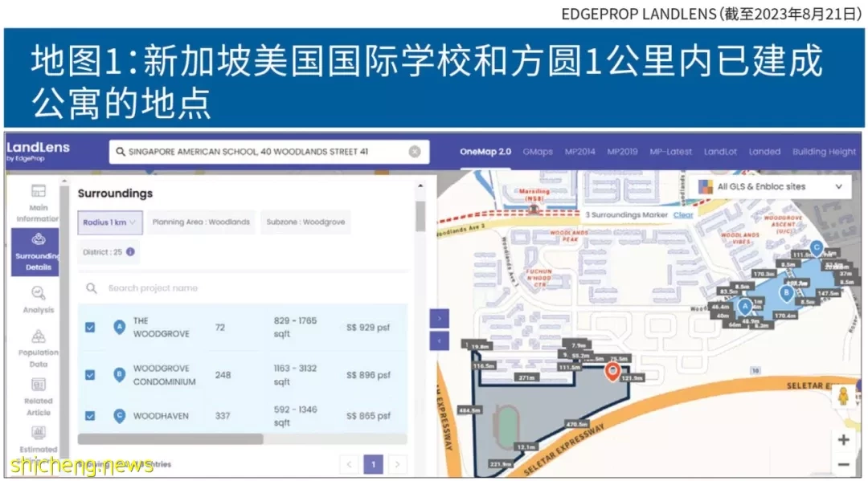Click map marker B pin
This screenshot has height=481, width=868.
(x=786, y=294)
